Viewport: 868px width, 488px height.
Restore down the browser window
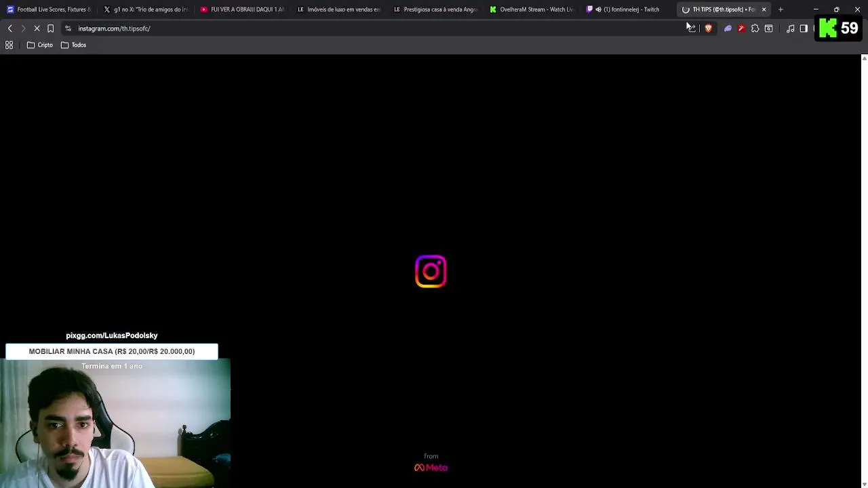point(837,9)
